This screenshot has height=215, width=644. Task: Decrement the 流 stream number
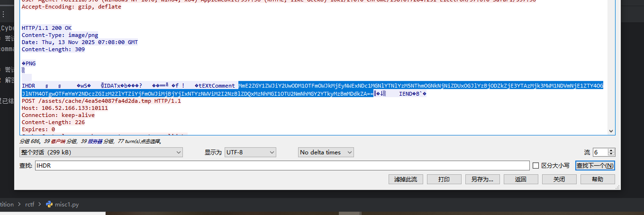(x=611, y=154)
